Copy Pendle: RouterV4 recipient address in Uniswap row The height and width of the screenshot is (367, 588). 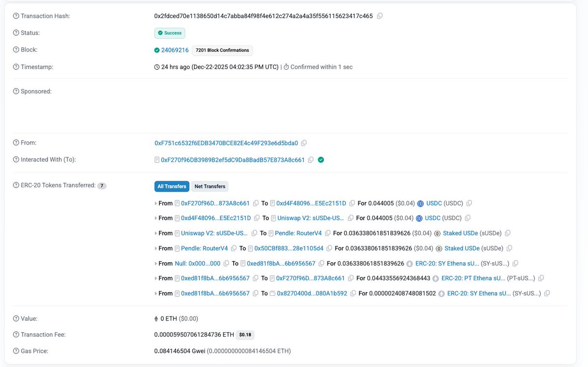coord(328,233)
